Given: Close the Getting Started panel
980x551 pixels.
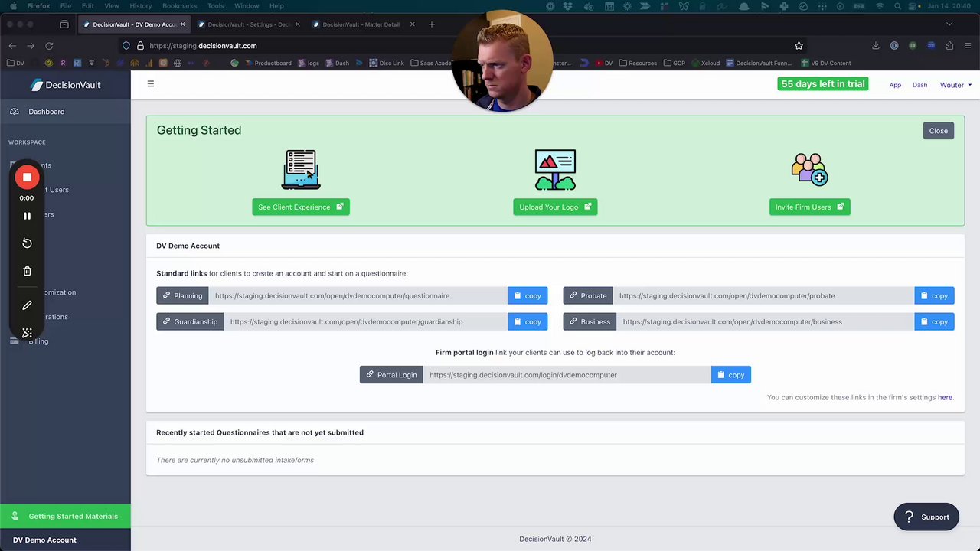Looking at the screenshot, I should [x=938, y=131].
